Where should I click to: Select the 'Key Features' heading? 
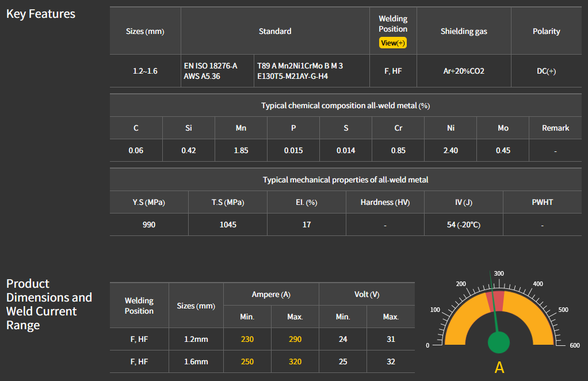pos(41,14)
